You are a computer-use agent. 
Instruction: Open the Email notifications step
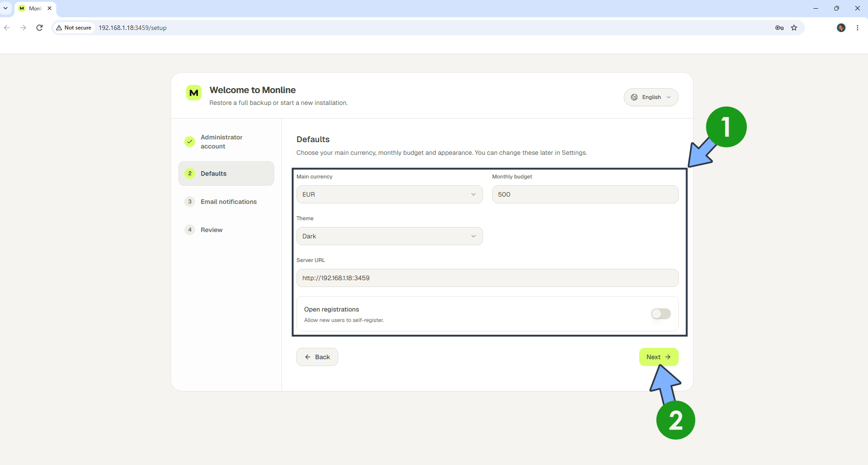click(x=226, y=202)
